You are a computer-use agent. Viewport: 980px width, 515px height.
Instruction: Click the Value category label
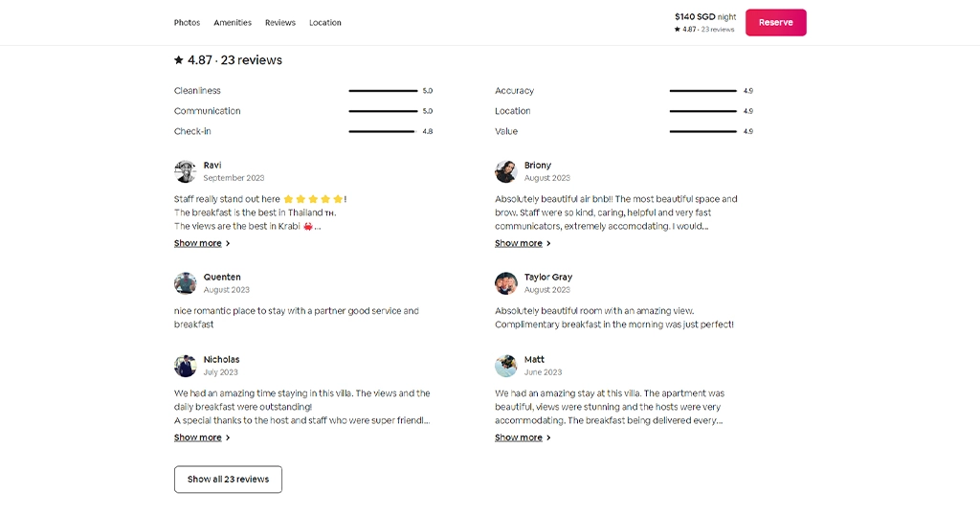click(x=506, y=131)
